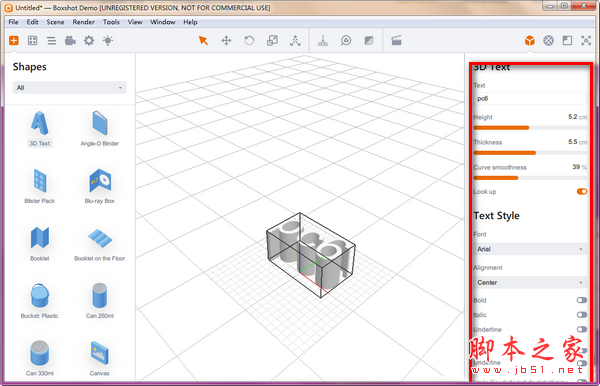This screenshot has height=386, width=600.
Task: Open the Scene menu
Action: click(55, 22)
